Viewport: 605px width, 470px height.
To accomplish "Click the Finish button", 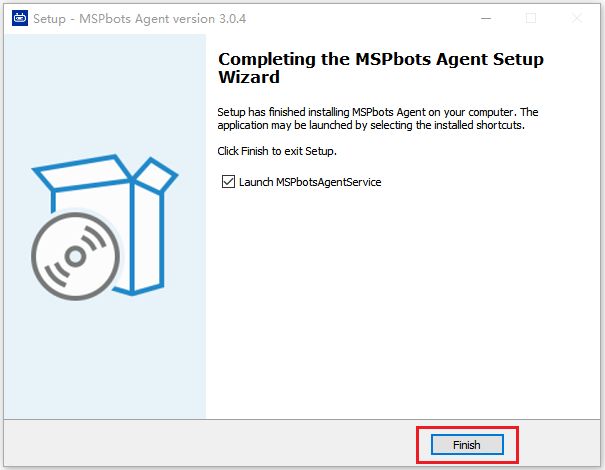I will [x=466, y=444].
